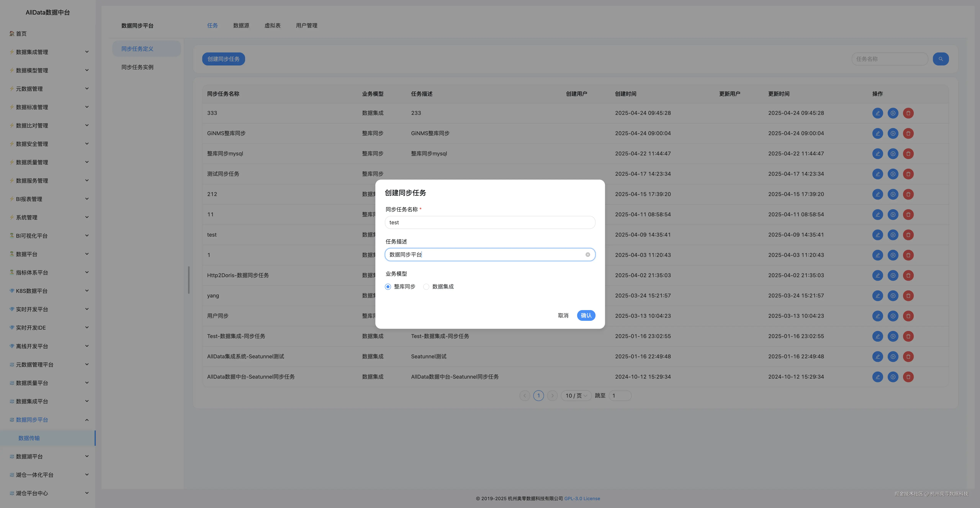Select the 整库同步 radio button

pyautogui.click(x=388, y=287)
